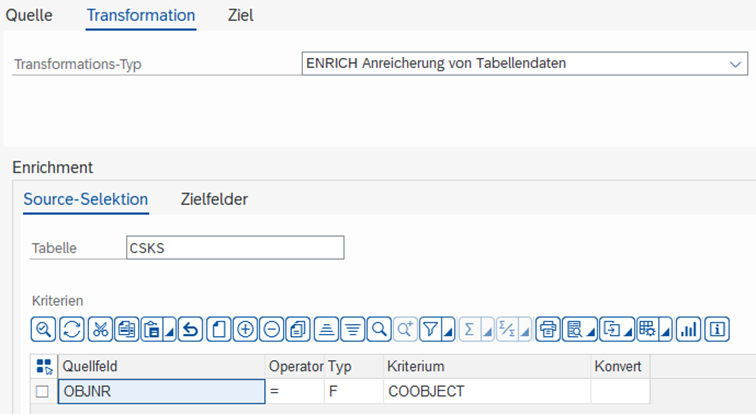This screenshot has height=414, width=756.
Task: Insert row with plus circle icon
Action: (x=245, y=330)
